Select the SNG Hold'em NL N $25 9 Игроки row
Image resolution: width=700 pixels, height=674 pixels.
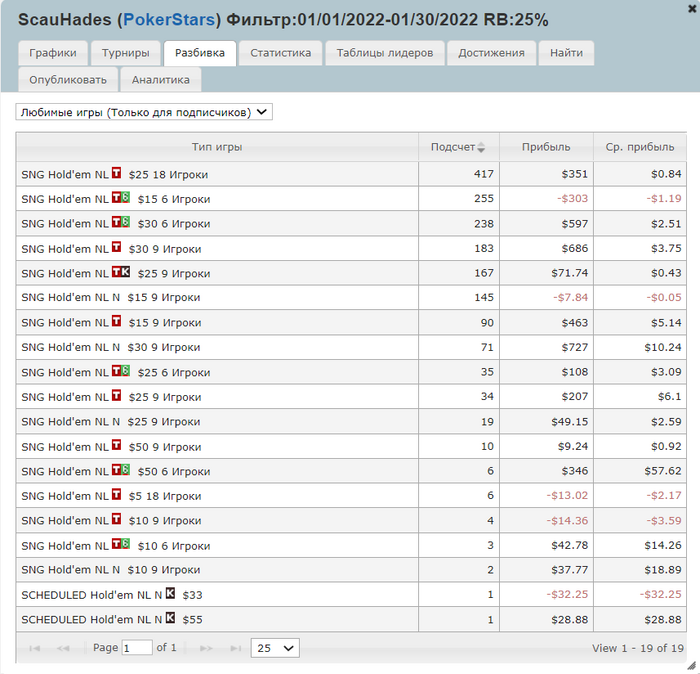pos(351,421)
